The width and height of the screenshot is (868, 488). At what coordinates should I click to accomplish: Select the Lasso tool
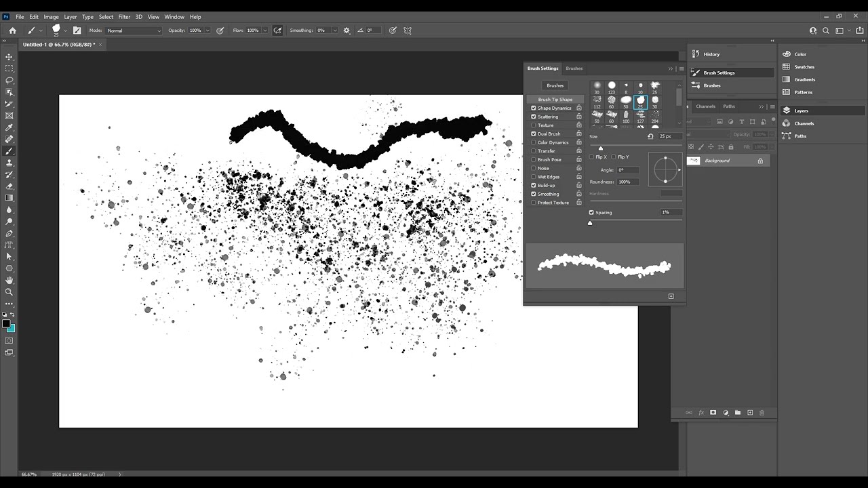9,80
